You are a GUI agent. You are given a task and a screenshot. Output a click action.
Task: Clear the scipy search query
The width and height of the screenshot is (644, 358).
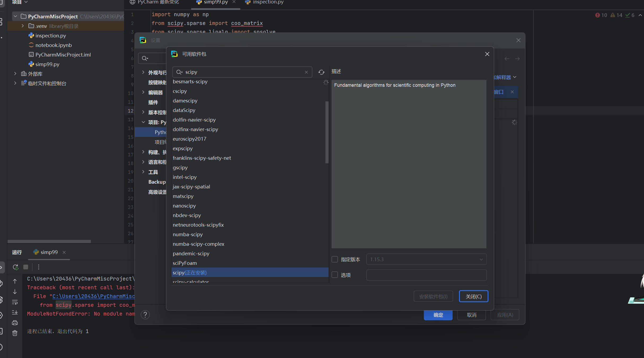(x=306, y=72)
